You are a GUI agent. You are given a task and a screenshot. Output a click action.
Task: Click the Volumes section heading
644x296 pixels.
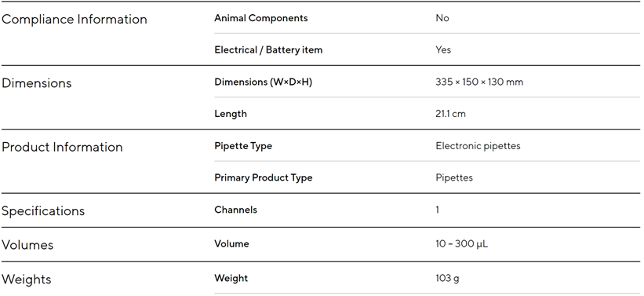[27, 245]
